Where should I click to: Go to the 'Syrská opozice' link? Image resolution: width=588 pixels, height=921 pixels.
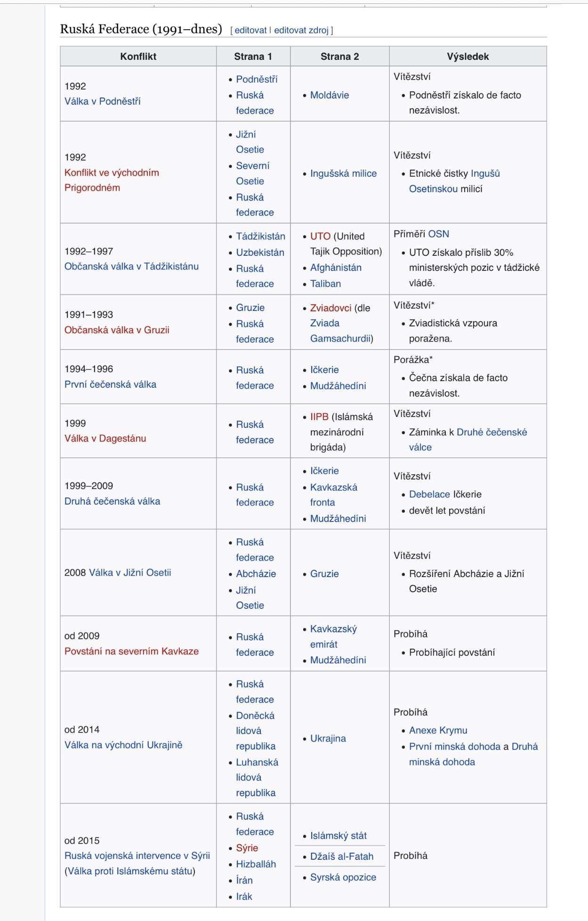pyautogui.click(x=343, y=877)
